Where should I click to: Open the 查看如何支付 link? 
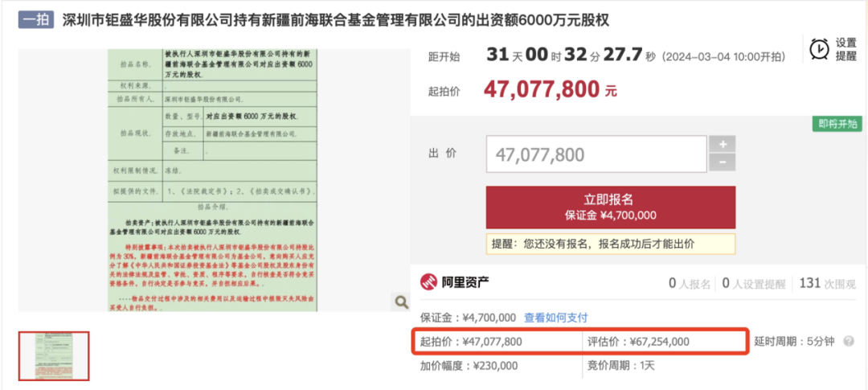[556, 318]
